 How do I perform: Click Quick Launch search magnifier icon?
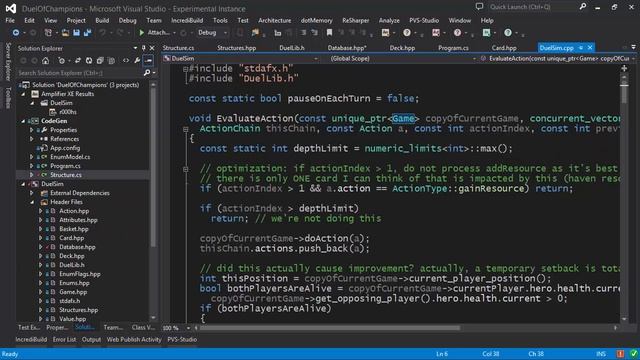[583, 7]
